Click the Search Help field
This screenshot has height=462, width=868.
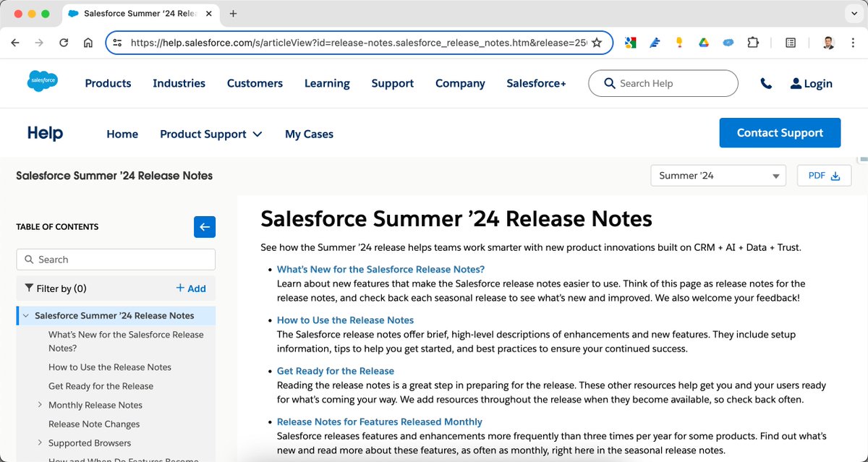(663, 83)
